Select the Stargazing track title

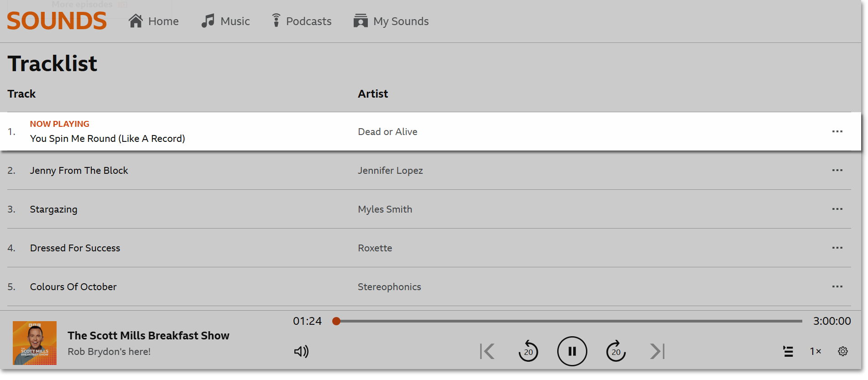[53, 209]
